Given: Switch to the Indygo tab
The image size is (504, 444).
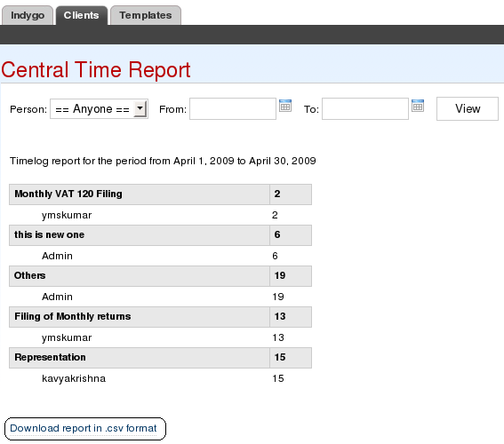Looking at the screenshot, I should (x=28, y=15).
